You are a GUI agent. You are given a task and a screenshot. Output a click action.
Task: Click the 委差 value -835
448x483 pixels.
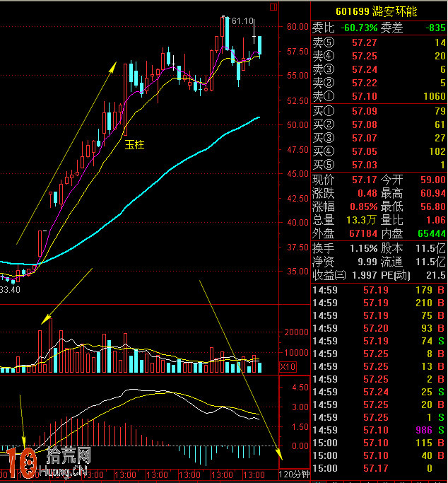coord(435,28)
